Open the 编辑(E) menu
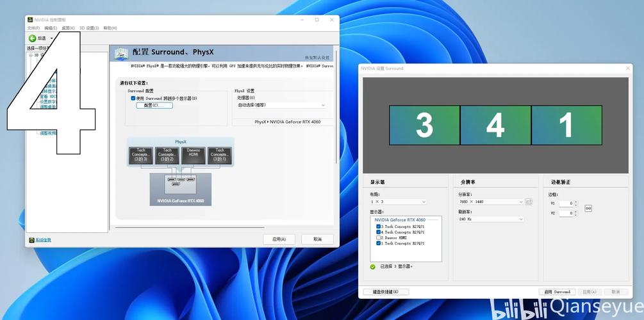Image resolution: width=644 pixels, height=320 pixels. 51,28
